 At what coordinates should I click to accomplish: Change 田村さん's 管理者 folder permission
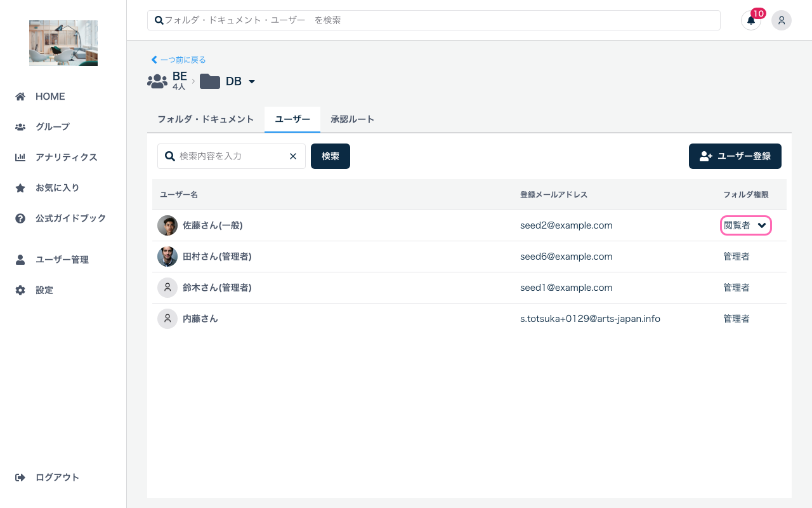(736, 256)
